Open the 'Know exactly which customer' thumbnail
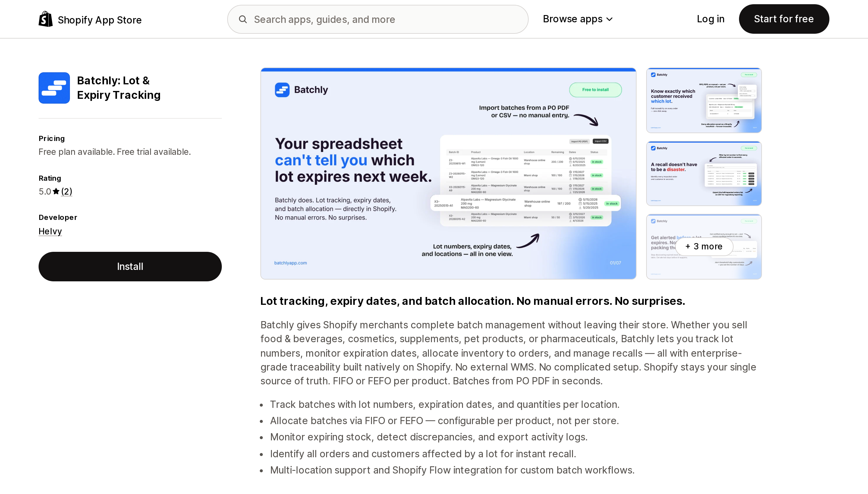 pyautogui.click(x=704, y=100)
